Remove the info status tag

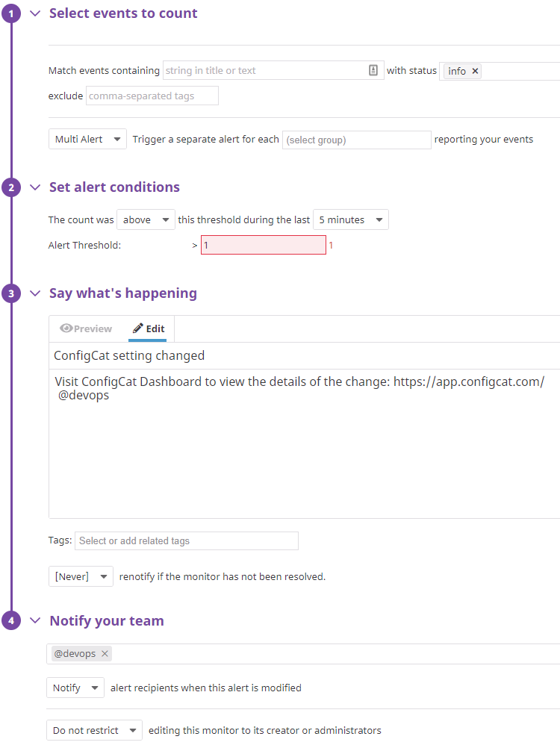pyautogui.click(x=476, y=71)
